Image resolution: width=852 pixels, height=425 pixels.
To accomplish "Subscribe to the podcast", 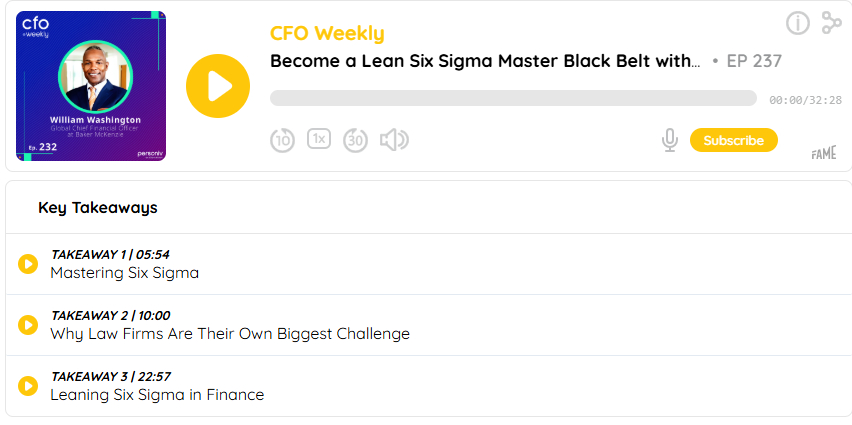I will pos(733,141).
